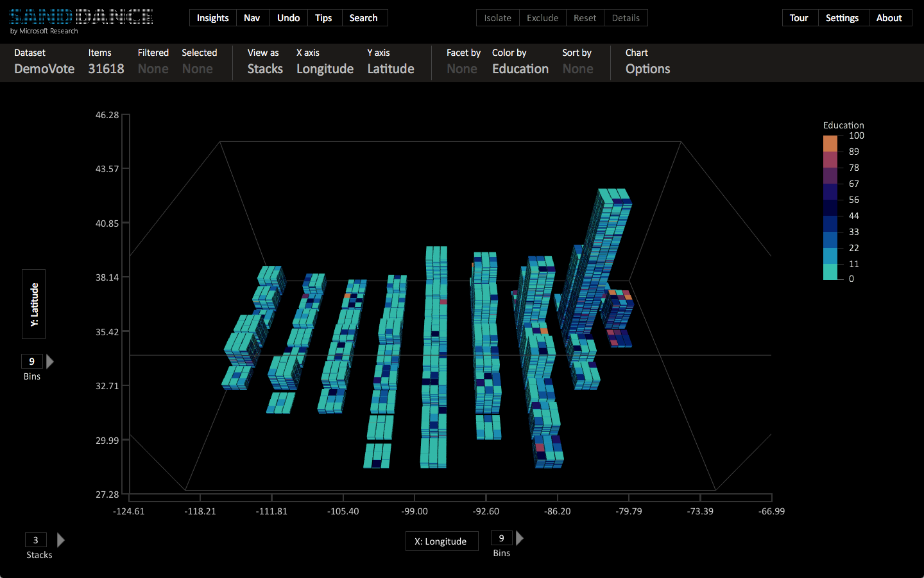Viewport: 924px width, 578px height.
Task: Open the Tips button
Action: point(323,18)
